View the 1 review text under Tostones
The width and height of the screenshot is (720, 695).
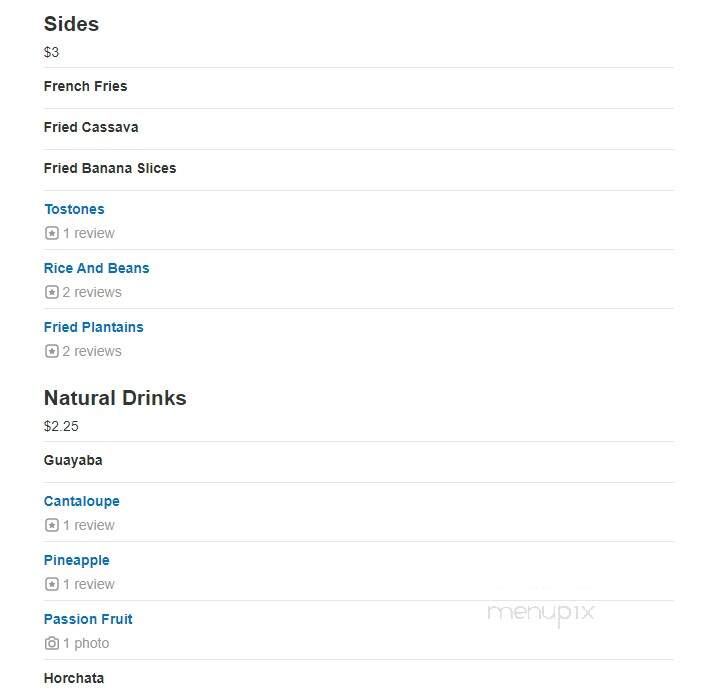[89, 233]
